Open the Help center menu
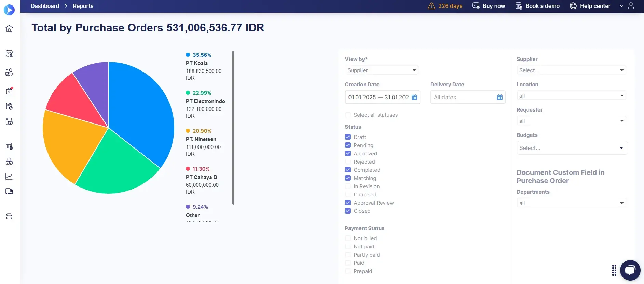 pos(595,6)
